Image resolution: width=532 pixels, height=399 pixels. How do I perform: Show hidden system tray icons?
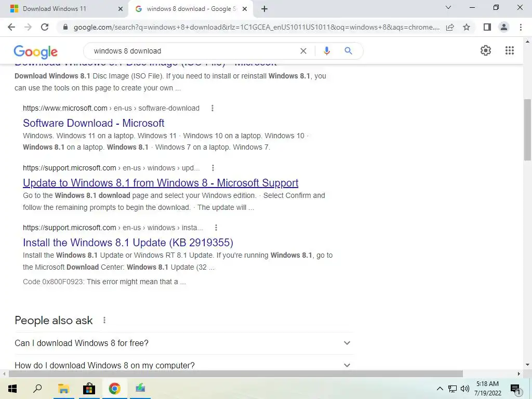pyautogui.click(x=440, y=389)
